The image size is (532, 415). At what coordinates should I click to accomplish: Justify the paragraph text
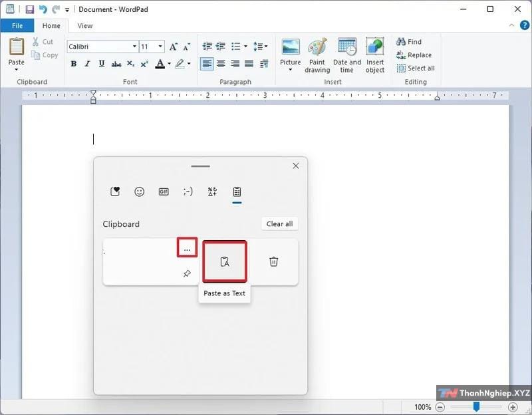[249, 63]
